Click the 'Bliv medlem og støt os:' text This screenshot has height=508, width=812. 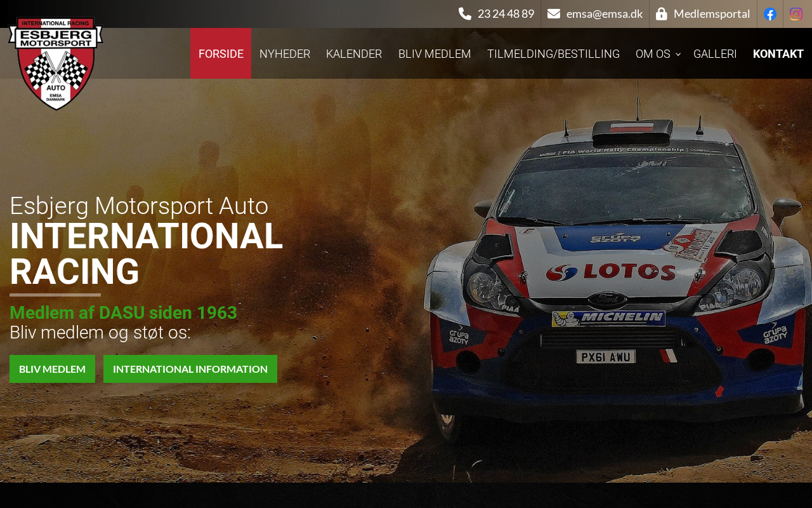pos(100,332)
